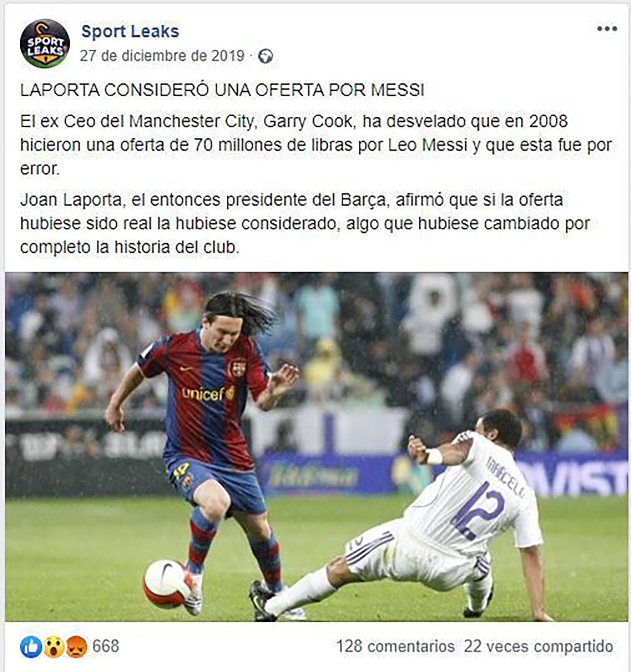Screen dimensions: 631x672
Task: Show the list of 668 reactions
Action: point(106,646)
